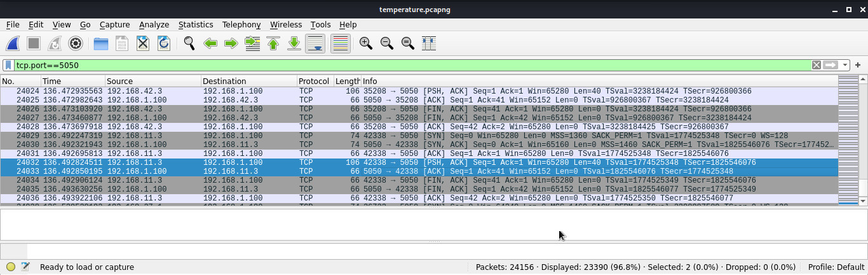
Task: Clear the display filter with X button
Action: point(817,65)
